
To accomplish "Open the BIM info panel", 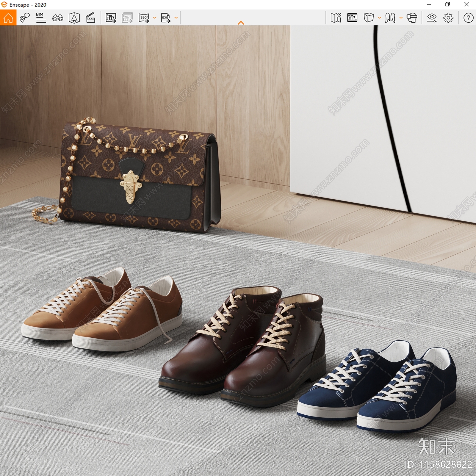I will click(x=41, y=18).
